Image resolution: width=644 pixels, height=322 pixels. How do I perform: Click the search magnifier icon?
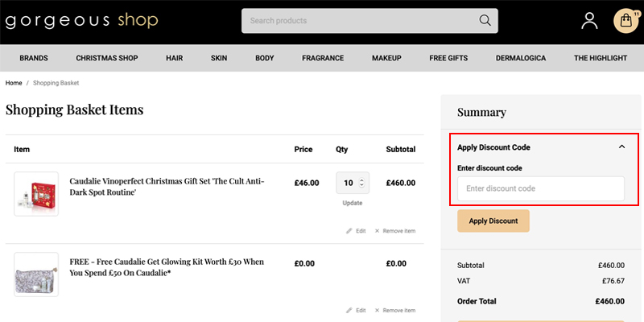485,21
